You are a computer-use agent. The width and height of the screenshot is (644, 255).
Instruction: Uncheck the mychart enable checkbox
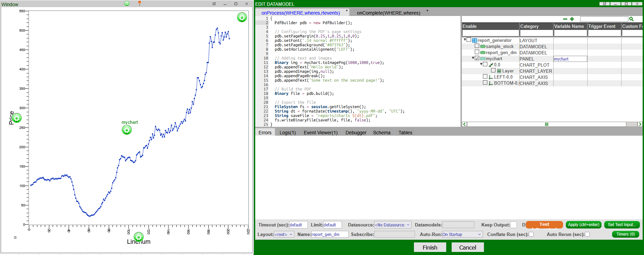(477, 58)
